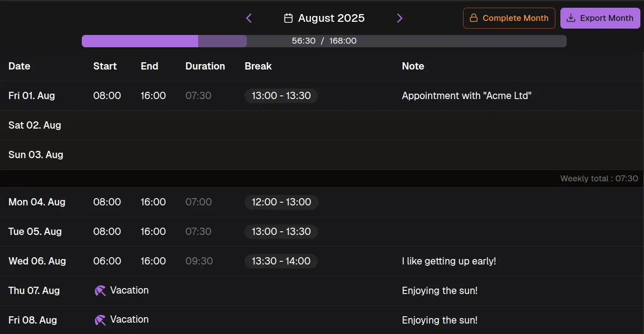
Task: Click the lock icon in Complete Month
Action: point(474,18)
